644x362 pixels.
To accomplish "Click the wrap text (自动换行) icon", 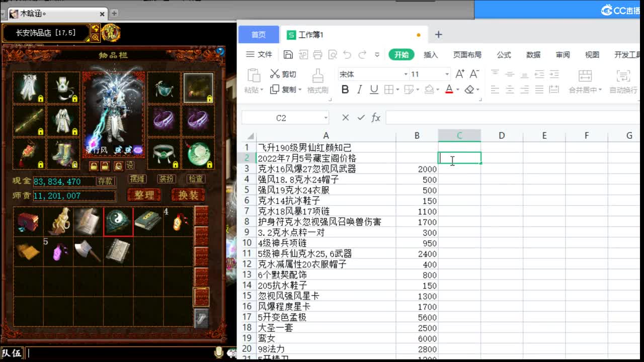I will 623,76.
